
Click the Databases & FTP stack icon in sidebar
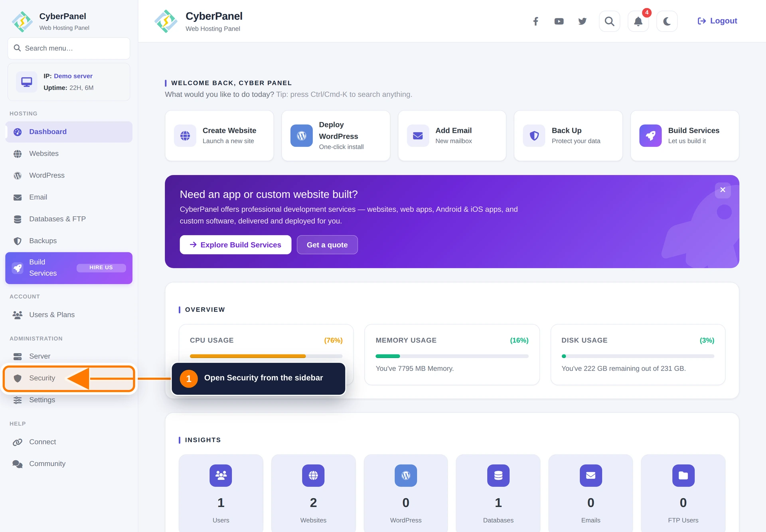pos(18,219)
